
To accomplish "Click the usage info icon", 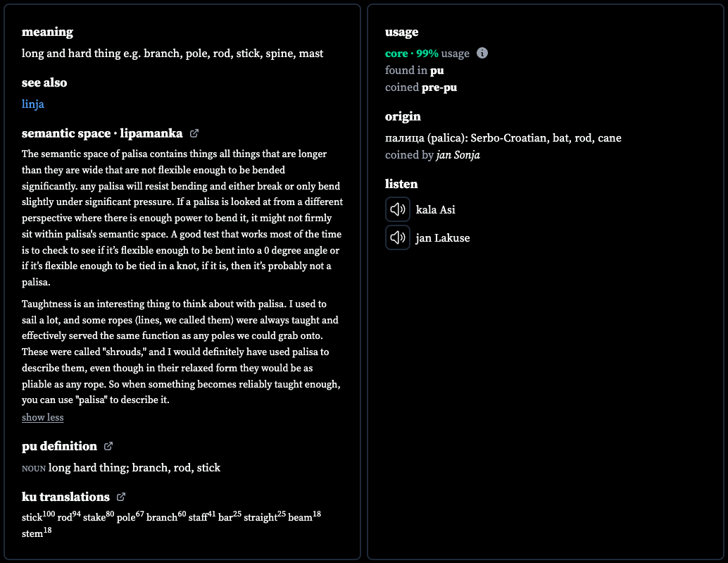I will (x=482, y=53).
